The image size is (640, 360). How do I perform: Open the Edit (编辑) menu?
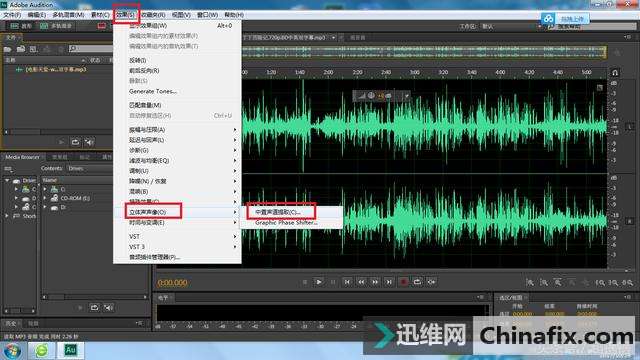[x=36, y=15]
